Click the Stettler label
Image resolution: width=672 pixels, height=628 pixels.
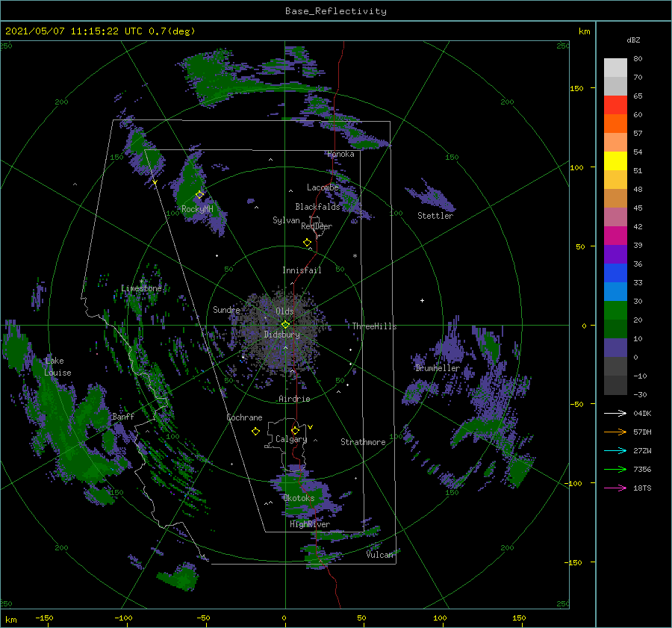point(435,216)
